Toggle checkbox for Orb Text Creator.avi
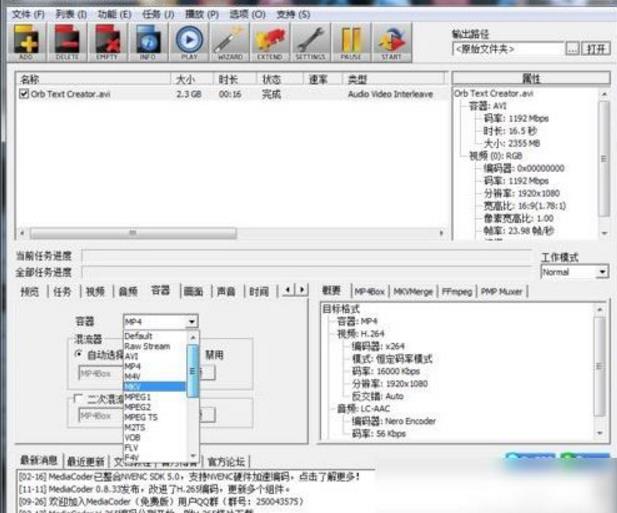617x513 pixels. pyautogui.click(x=24, y=94)
